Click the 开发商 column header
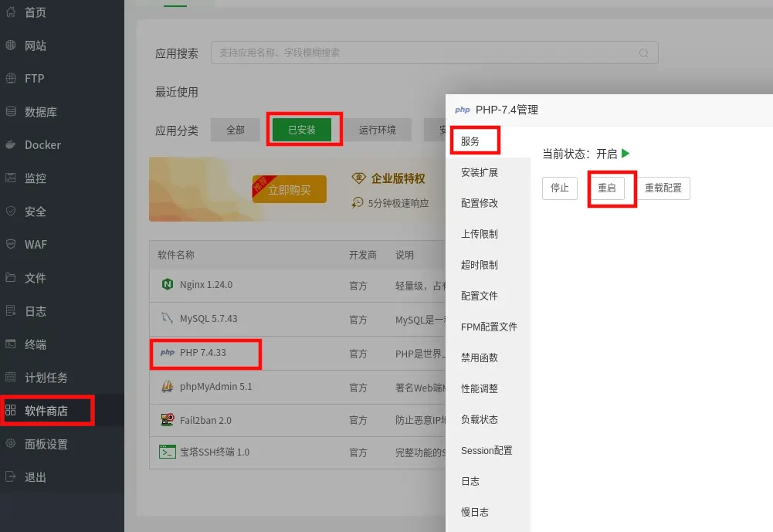This screenshot has height=532, width=773. (363, 255)
